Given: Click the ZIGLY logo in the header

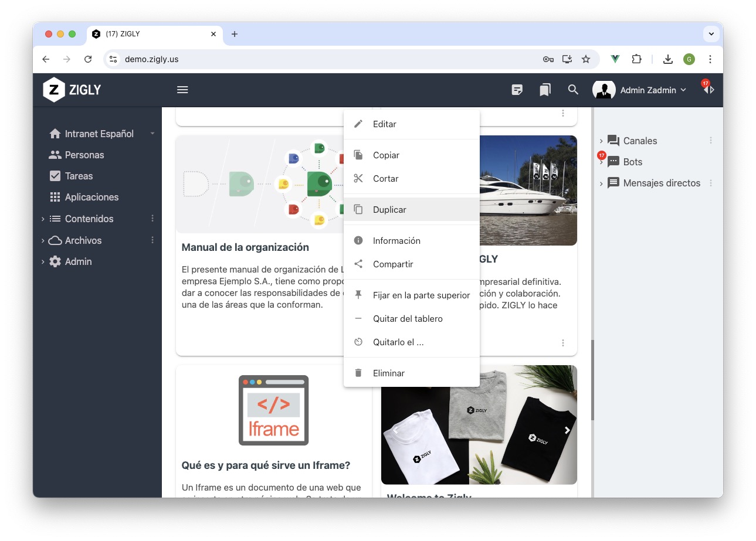Looking at the screenshot, I should pos(72,90).
